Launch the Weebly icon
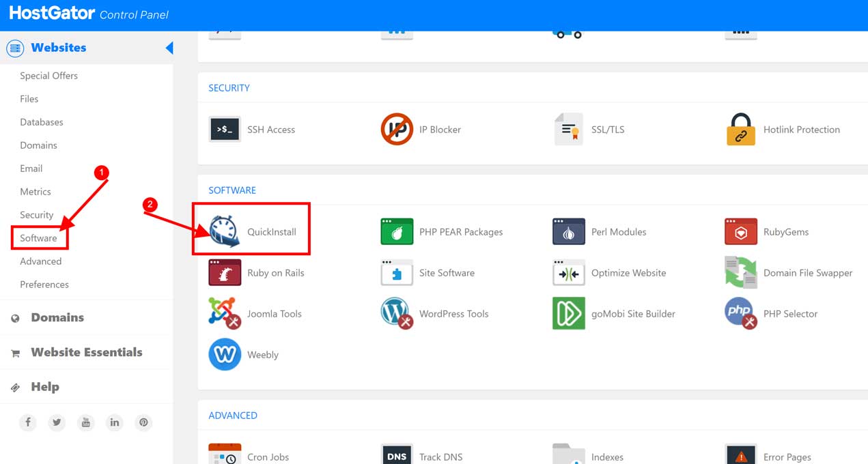 (x=225, y=354)
